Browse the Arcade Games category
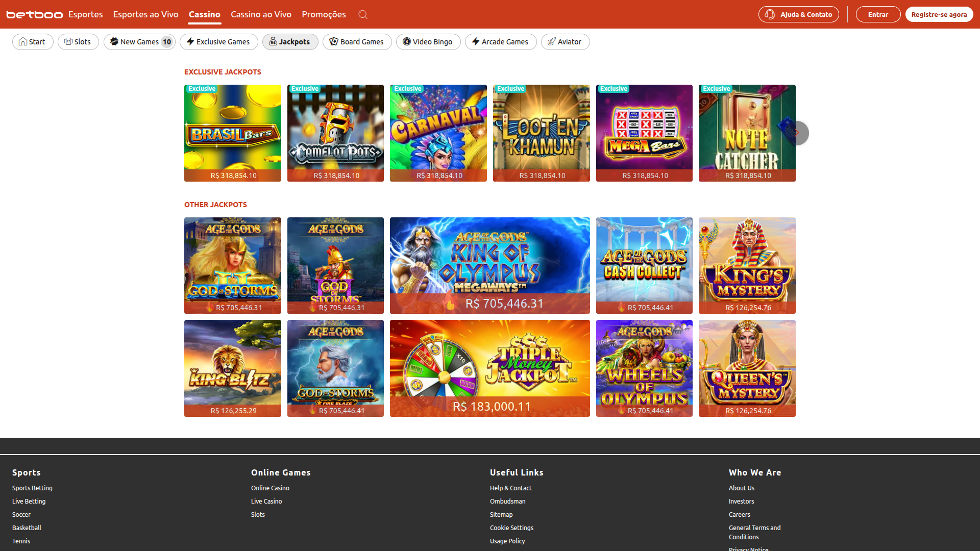Image resolution: width=980 pixels, height=551 pixels. click(x=501, y=42)
